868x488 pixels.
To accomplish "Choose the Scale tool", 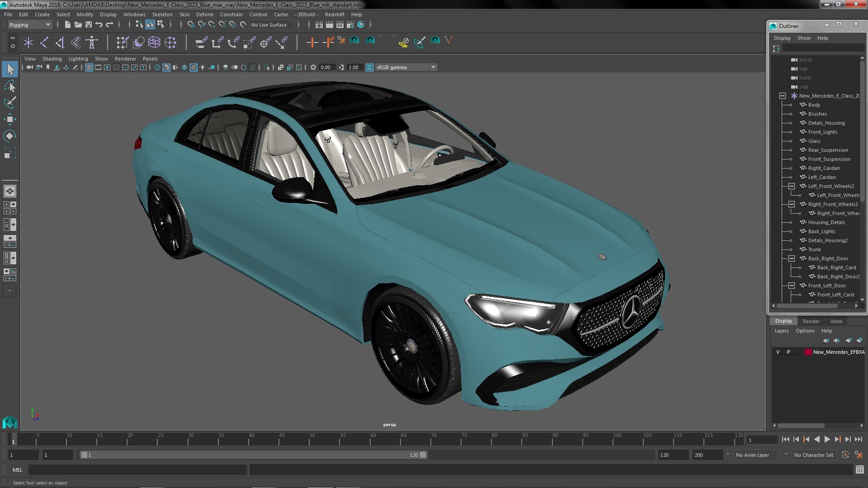I will point(10,153).
